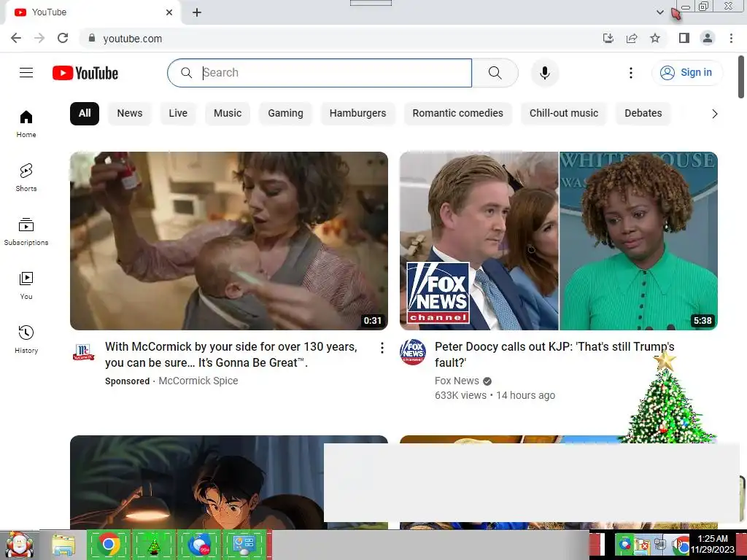747x560 pixels.
Task: Close the YouTube tab
Action: click(169, 12)
